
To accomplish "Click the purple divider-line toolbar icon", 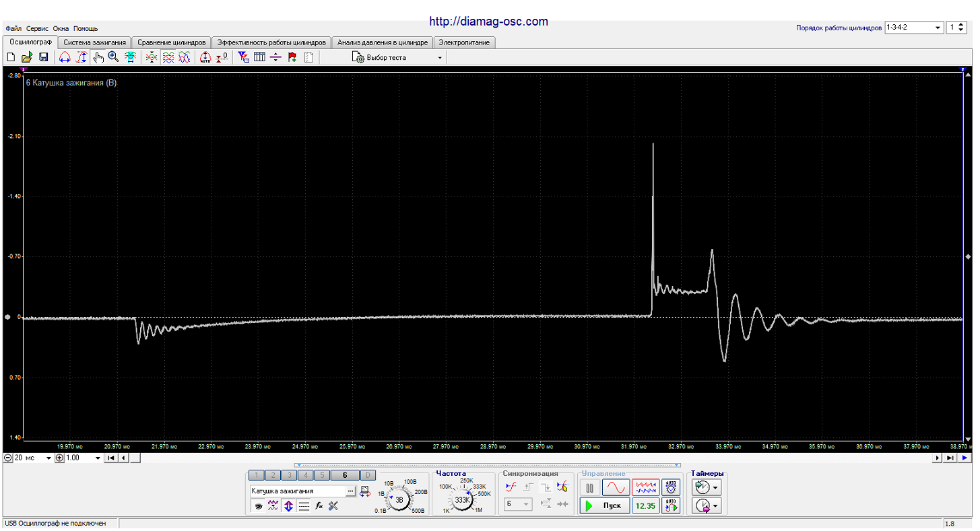I will point(275,58).
